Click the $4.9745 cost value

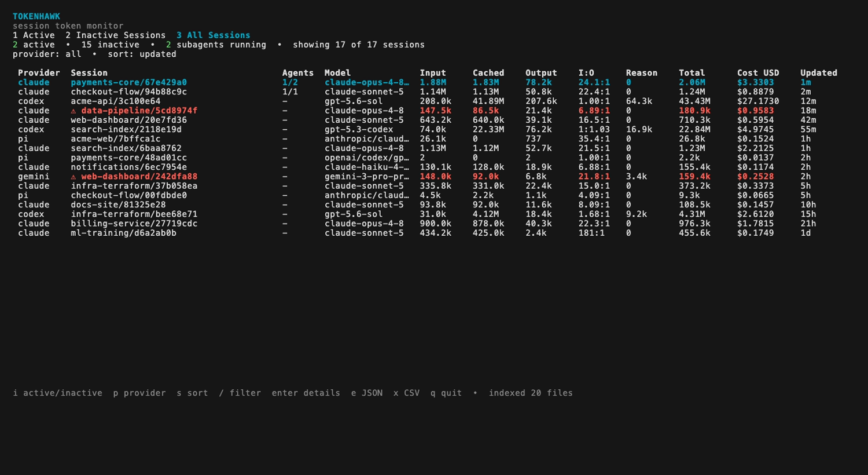756,130
